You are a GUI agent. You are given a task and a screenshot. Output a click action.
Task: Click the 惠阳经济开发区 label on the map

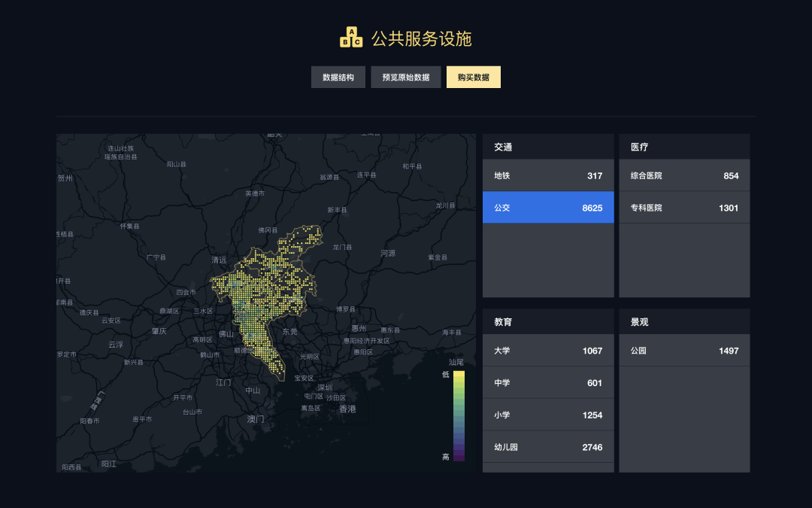367,341
